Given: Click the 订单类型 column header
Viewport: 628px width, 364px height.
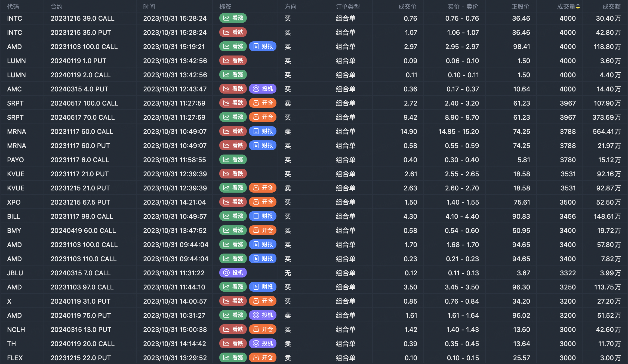Looking at the screenshot, I should click(348, 7).
